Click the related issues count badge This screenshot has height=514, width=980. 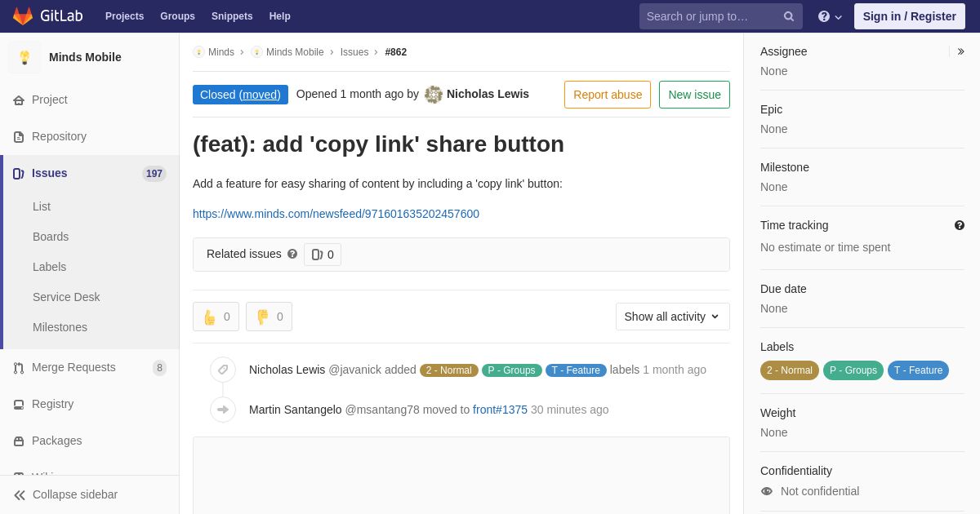323,255
